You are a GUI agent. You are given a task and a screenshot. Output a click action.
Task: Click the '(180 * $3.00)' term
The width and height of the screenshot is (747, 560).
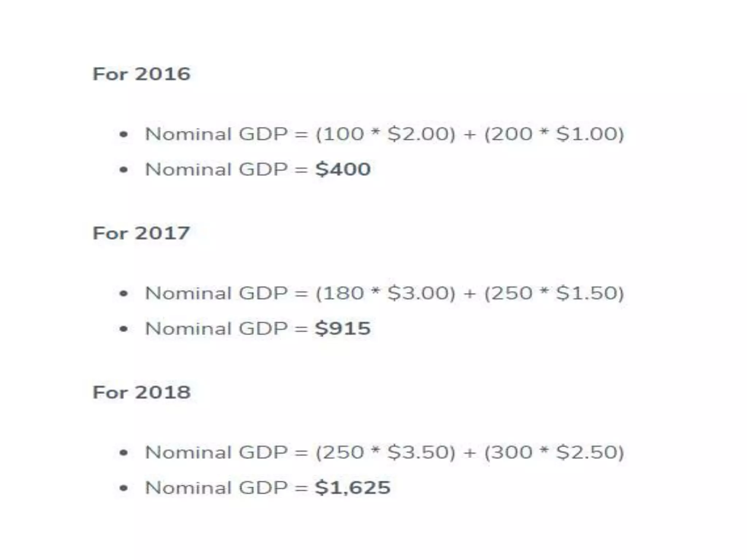pos(386,293)
